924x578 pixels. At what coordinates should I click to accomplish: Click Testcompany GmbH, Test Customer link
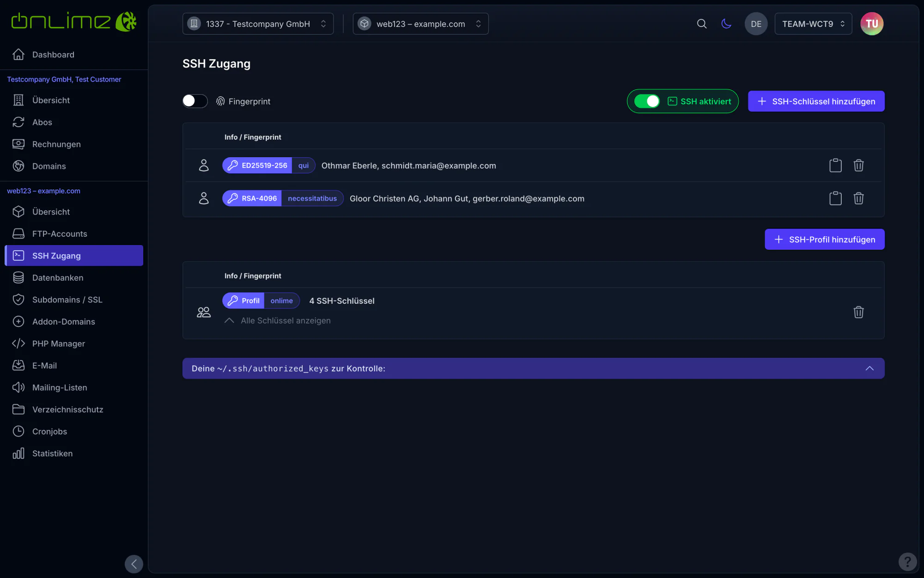tap(64, 79)
